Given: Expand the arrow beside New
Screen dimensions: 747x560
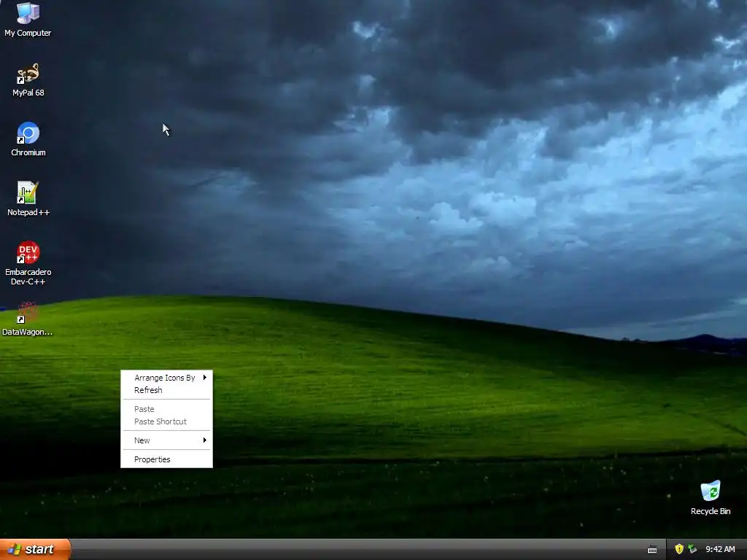Looking at the screenshot, I should tap(205, 440).
